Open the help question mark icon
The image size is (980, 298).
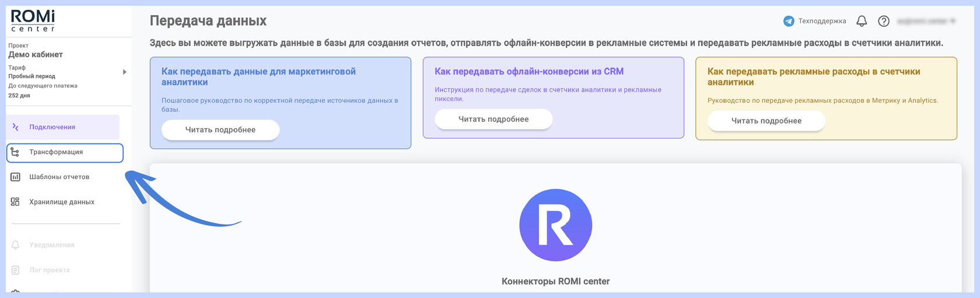[x=884, y=21]
